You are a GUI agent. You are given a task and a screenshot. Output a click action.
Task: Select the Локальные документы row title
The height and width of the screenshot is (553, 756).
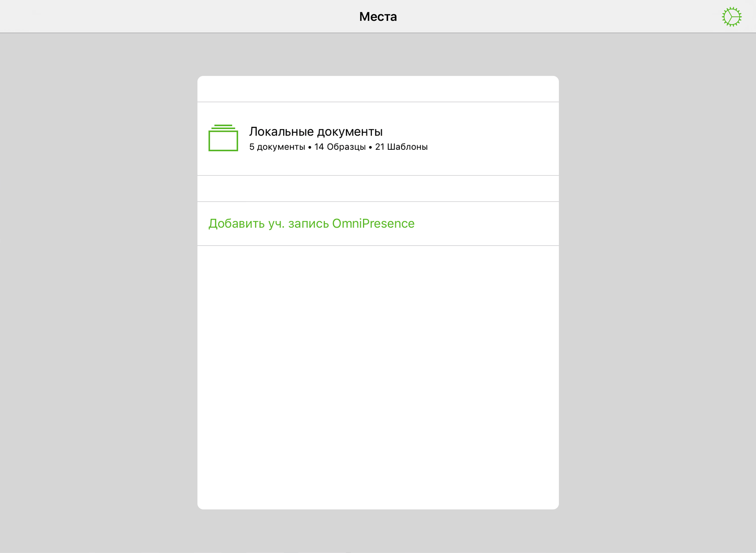click(316, 131)
